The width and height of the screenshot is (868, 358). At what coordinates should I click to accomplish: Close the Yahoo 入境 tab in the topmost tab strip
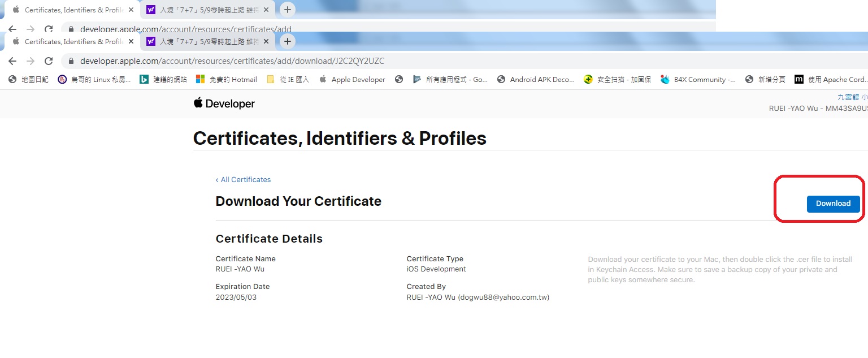[266, 10]
